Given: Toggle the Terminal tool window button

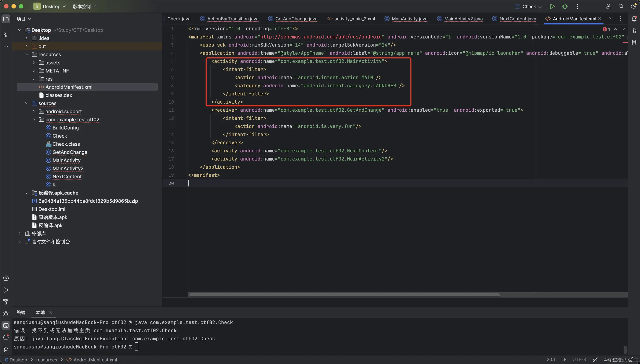Looking at the screenshot, I should [6, 326].
